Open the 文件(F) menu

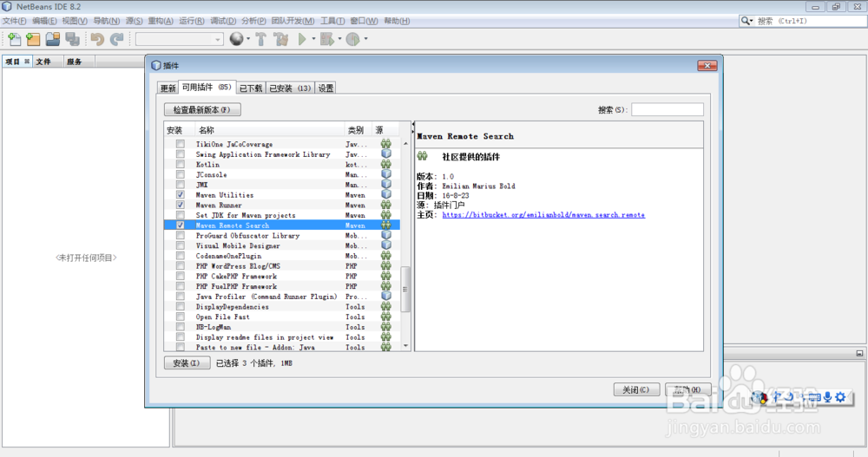tap(15, 21)
